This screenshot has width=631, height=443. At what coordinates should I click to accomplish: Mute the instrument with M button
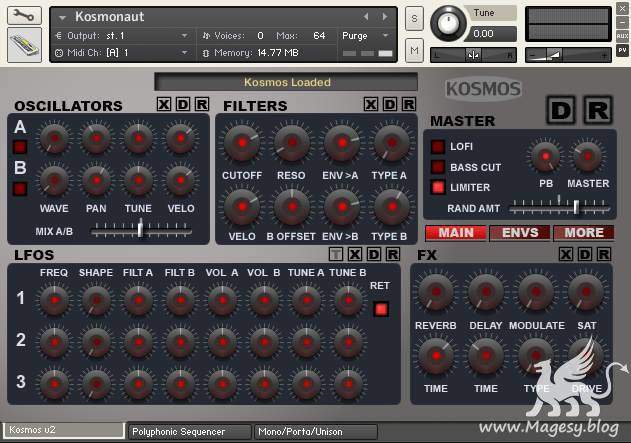tap(414, 50)
